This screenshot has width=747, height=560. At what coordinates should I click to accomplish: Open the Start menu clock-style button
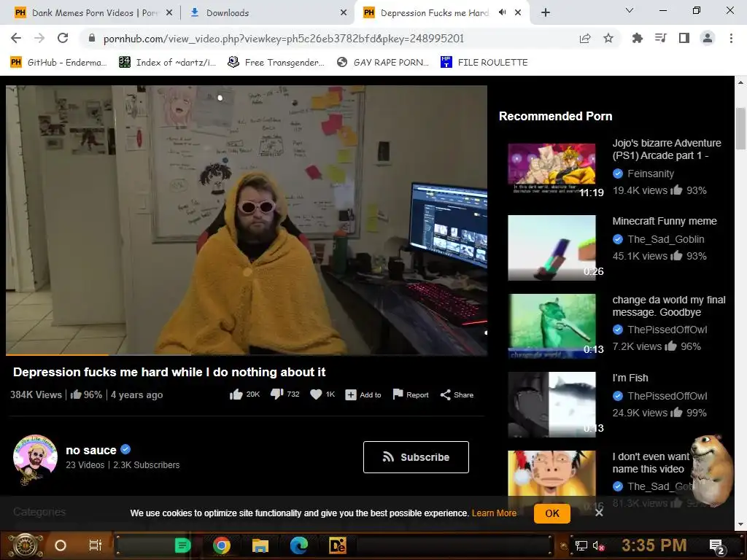(x=26, y=545)
